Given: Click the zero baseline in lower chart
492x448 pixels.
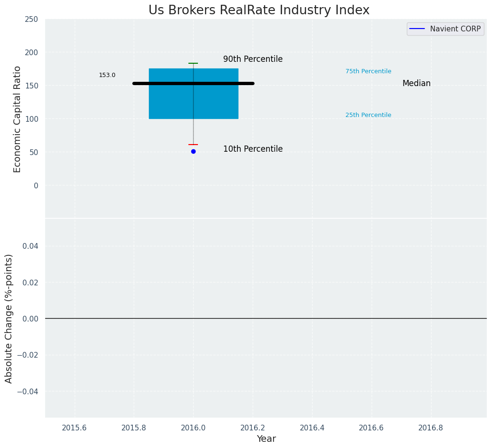Looking at the screenshot, I should [x=266, y=319].
